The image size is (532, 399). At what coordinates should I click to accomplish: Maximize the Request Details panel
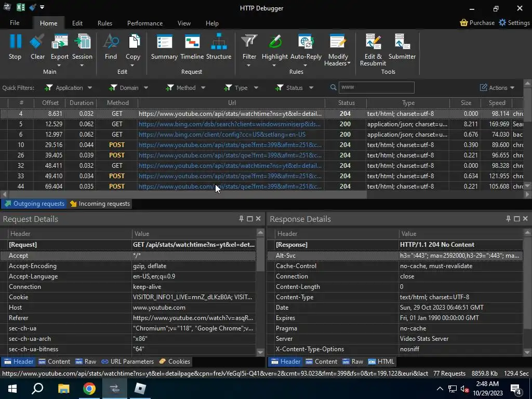250,219
